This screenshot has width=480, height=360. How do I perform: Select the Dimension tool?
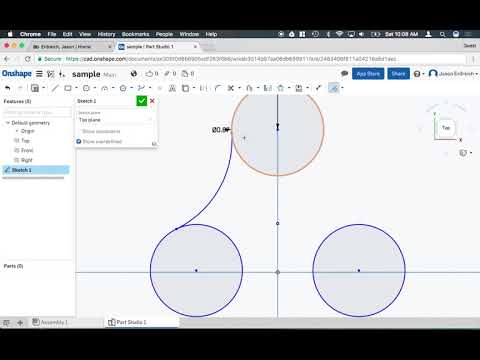tap(318, 88)
